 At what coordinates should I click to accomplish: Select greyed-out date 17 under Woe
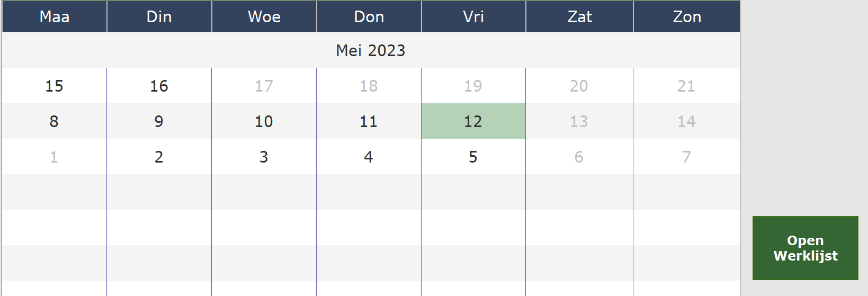tap(264, 86)
